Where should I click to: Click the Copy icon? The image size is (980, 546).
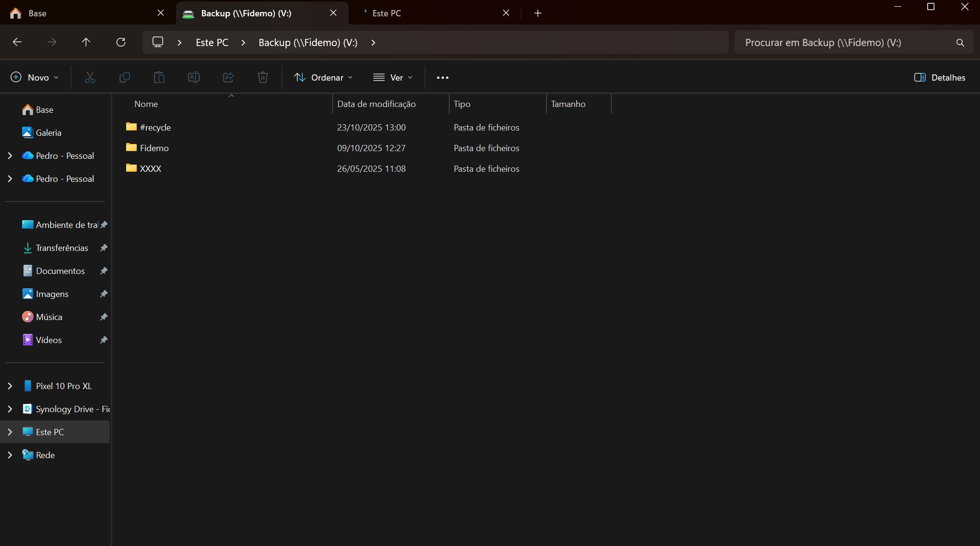click(x=125, y=77)
